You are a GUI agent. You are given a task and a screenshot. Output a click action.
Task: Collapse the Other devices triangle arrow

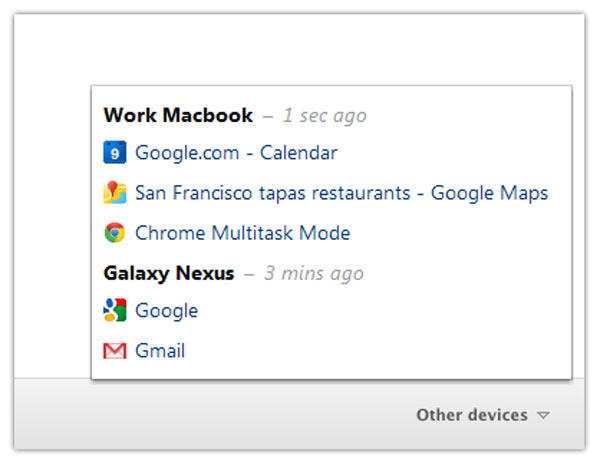(x=543, y=415)
